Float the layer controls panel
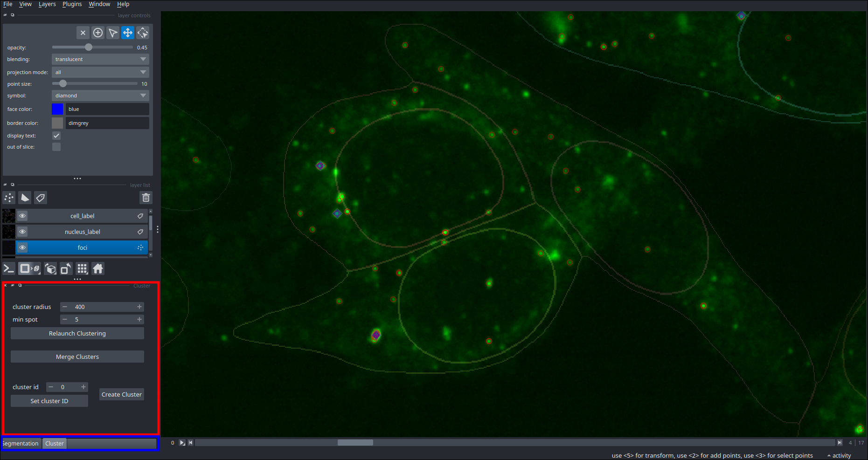Image resolution: width=868 pixels, height=460 pixels. click(x=13, y=15)
